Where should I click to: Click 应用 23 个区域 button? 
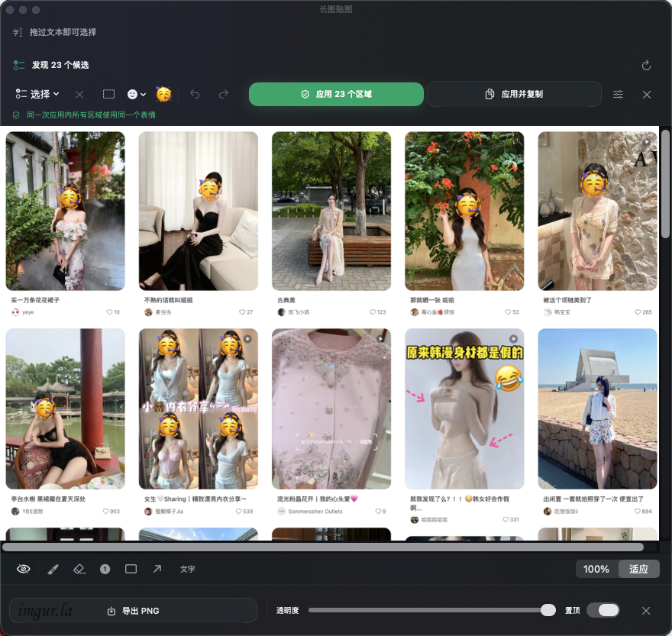[x=337, y=94]
